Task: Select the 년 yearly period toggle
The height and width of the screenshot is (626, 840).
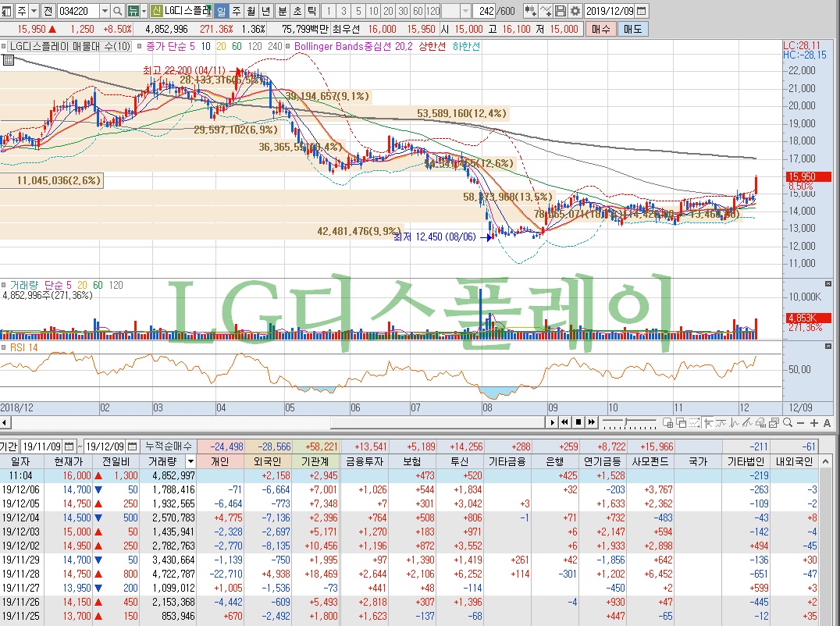Action: click(x=266, y=11)
